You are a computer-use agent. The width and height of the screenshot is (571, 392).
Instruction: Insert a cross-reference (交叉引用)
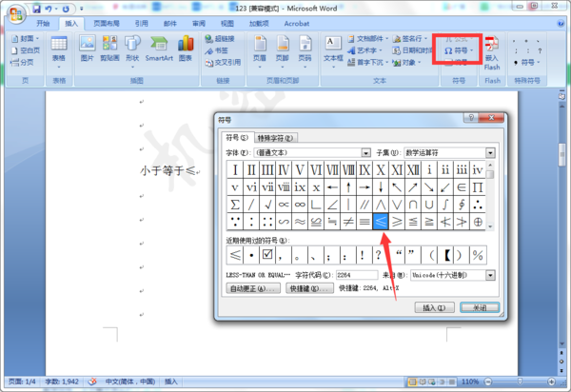click(223, 62)
